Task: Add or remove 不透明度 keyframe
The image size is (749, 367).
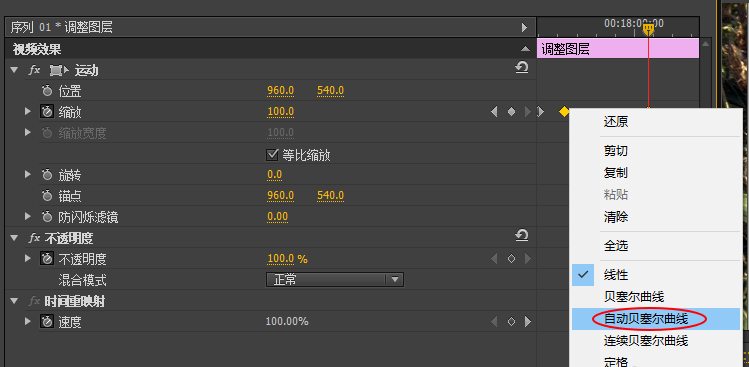Action: 511,259
